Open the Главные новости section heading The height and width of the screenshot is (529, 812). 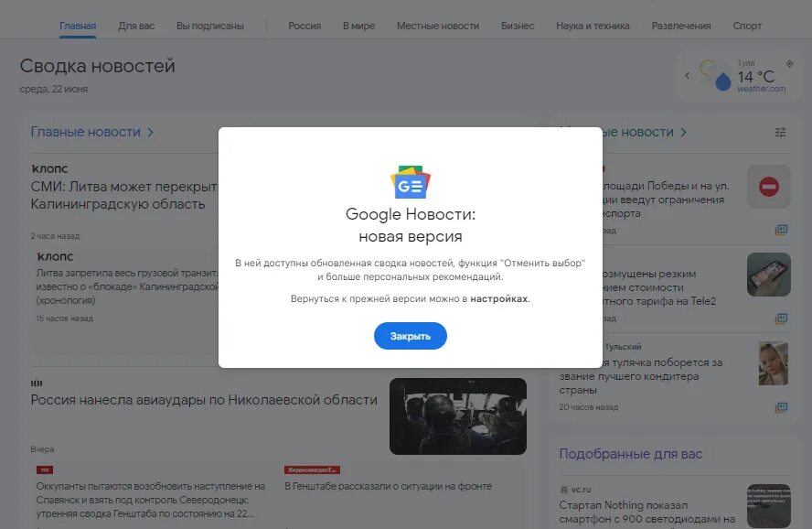[x=85, y=132]
